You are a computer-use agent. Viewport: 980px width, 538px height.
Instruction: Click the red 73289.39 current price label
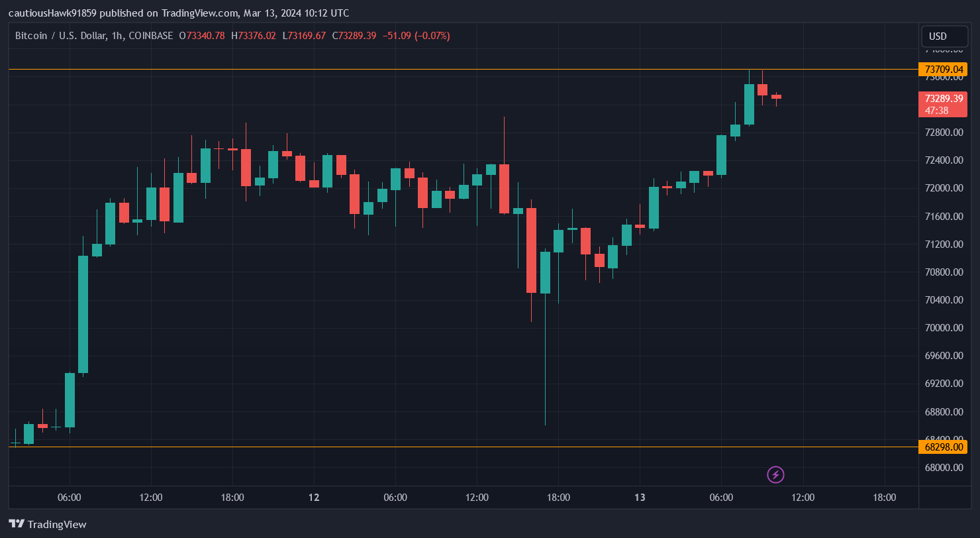point(943,97)
